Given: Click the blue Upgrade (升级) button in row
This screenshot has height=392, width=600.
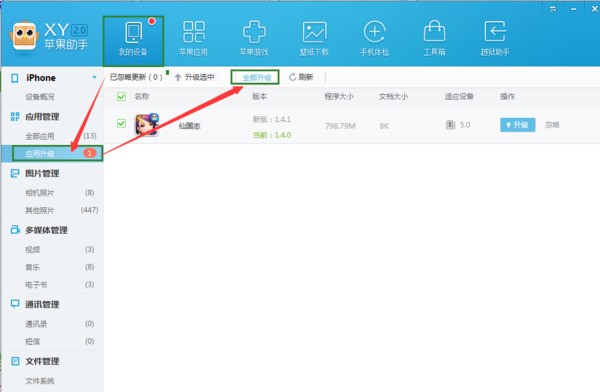Looking at the screenshot, I should pyautogui.click(x=517, y=125).
